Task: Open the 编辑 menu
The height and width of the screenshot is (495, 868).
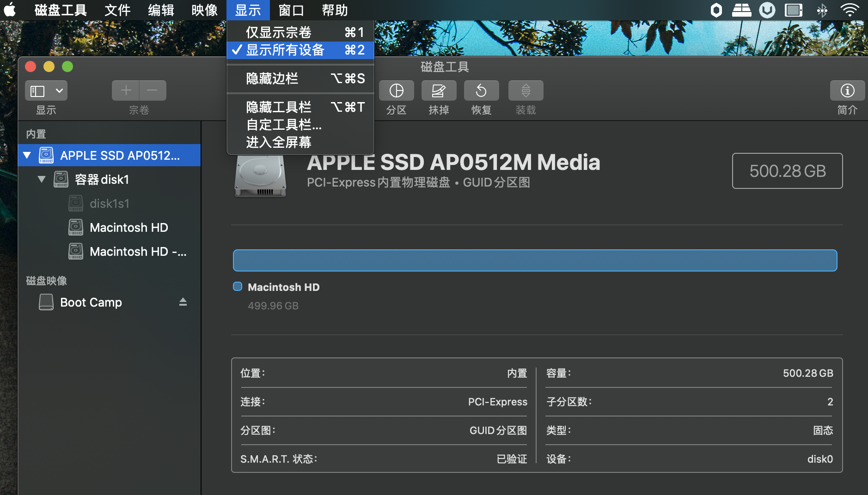Action: click(x=161, y=10)
